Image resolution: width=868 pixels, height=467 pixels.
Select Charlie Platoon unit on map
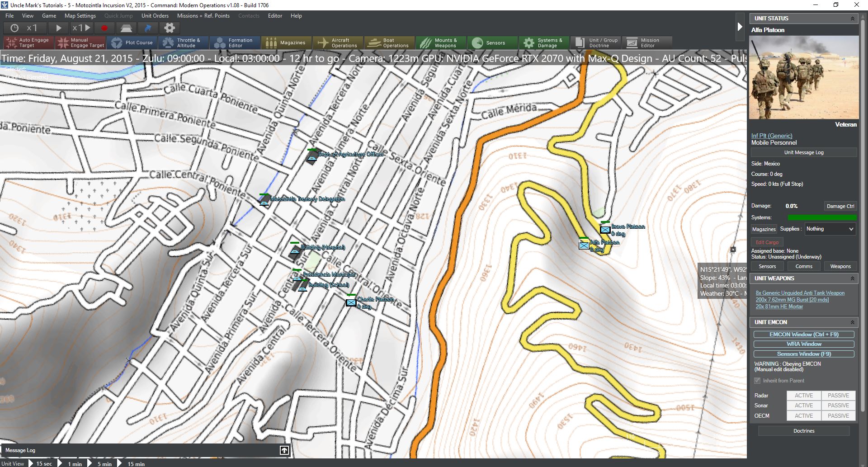(351, 302)
